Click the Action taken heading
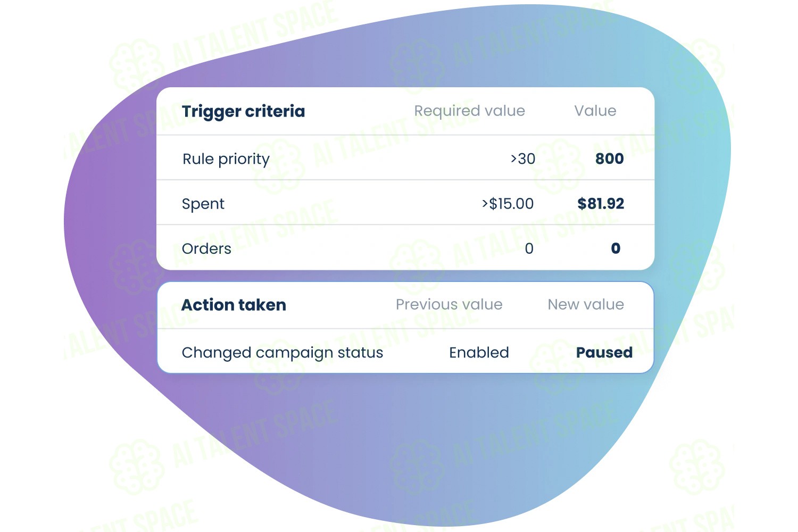 click(234, 305)
